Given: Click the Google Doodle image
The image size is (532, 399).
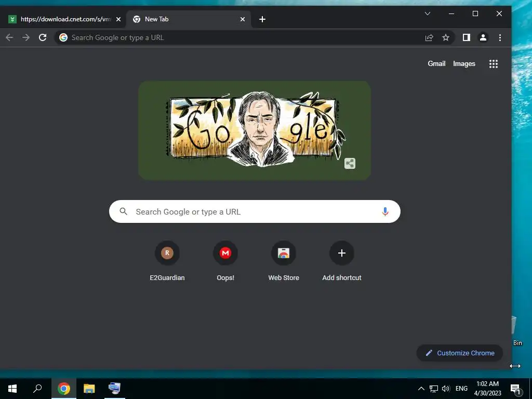Looking at the screenshot, I should [255, 130].
